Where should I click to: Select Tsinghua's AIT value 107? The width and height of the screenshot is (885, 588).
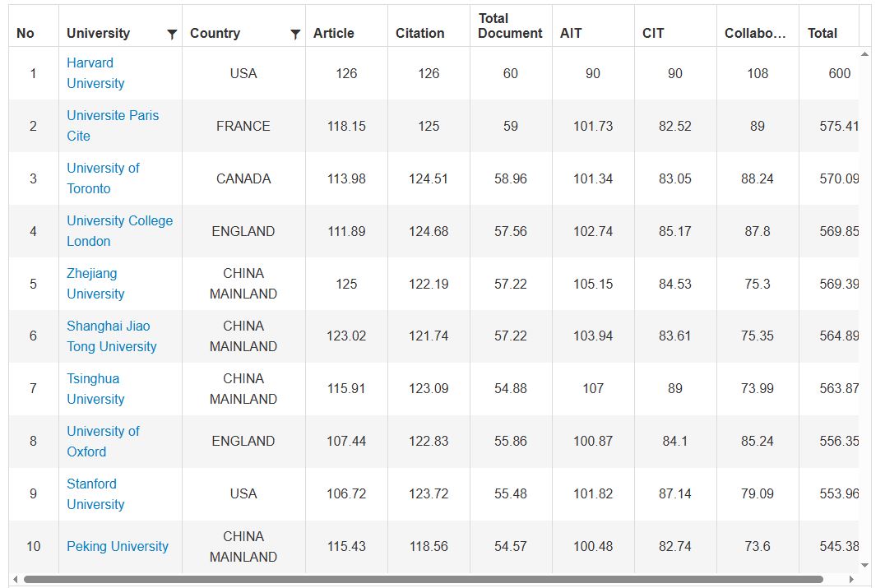[x=593, y=389]
